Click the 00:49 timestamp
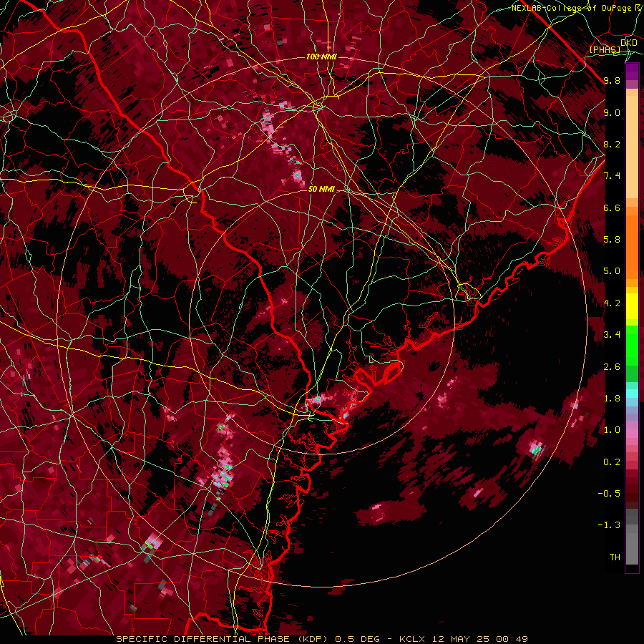Viewport: 644px width, 644px height. point(512,639)
